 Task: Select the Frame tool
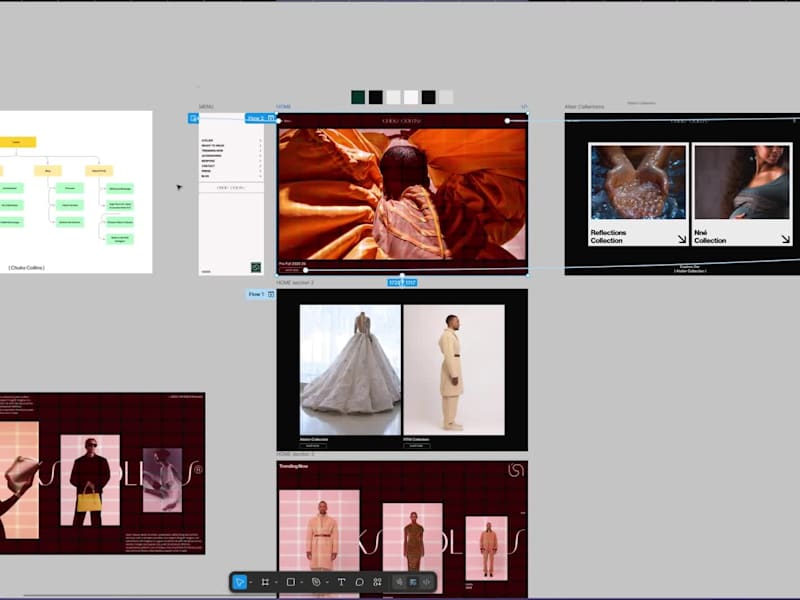265,581
